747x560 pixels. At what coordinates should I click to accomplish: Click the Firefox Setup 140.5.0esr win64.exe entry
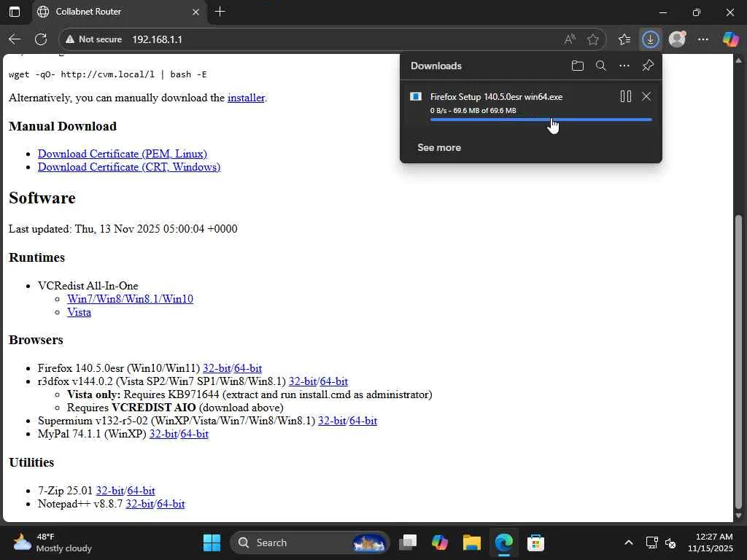(496, 97)
